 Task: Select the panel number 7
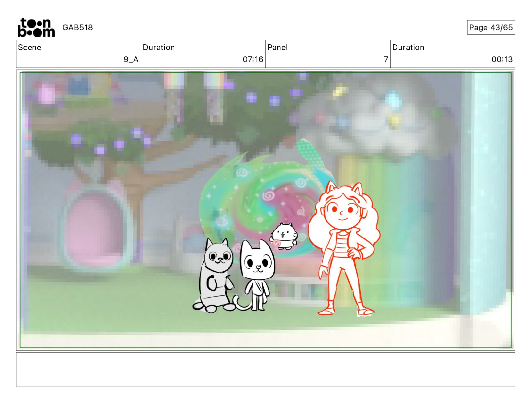tap(386, 59)
